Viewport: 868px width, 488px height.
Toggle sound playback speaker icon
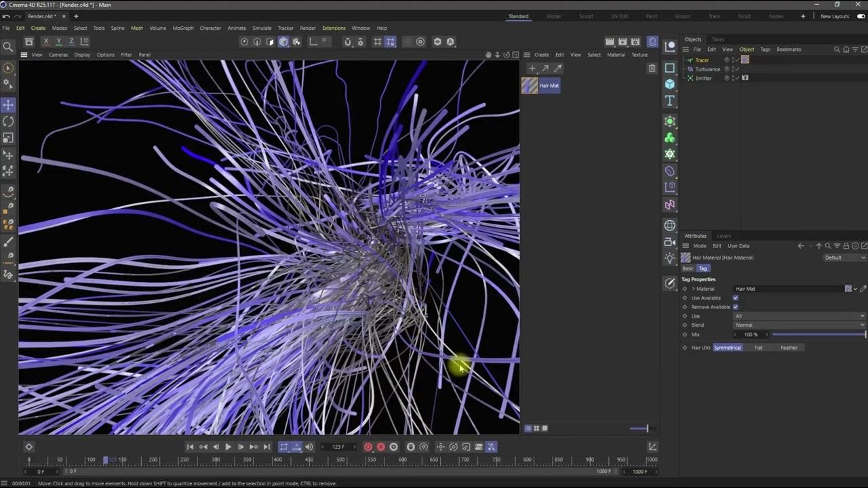pyautogui.click(x=309, y=447)
